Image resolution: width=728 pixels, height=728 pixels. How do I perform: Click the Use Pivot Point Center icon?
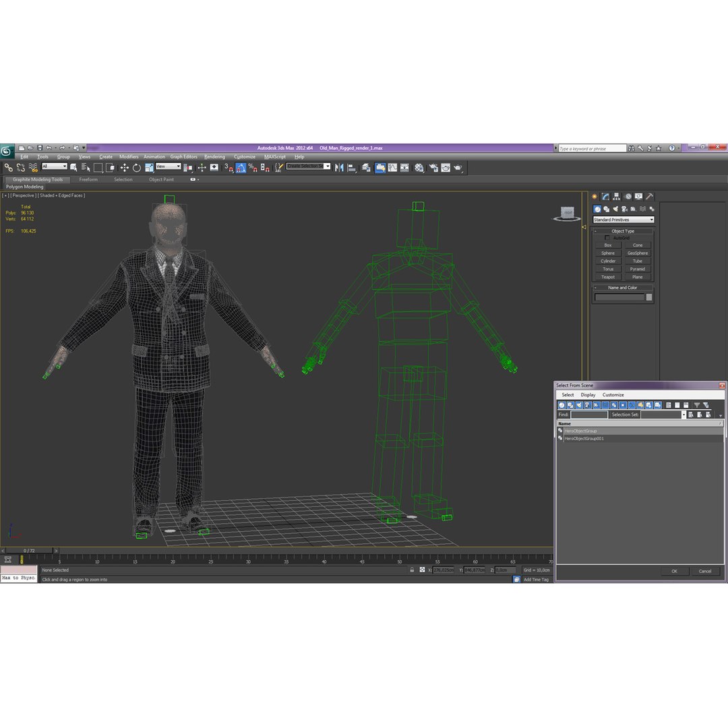[188, 168]
